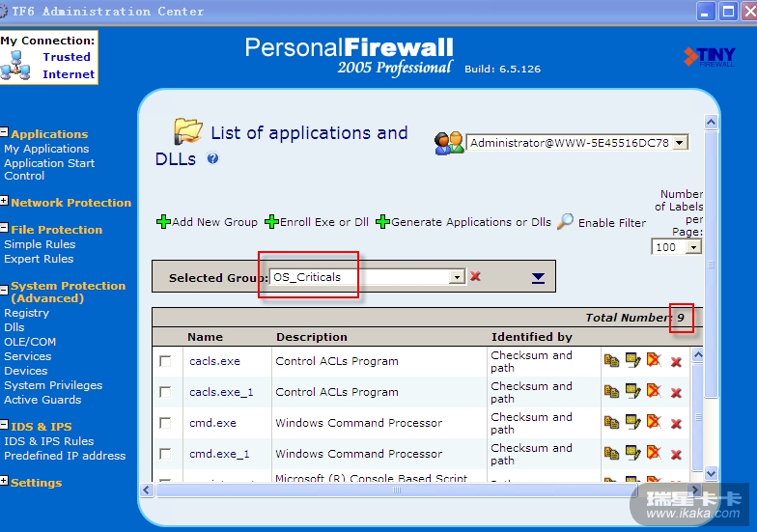Screen dimensions: 757x532
Task: Click Add New Group
Action: tap(207, 222)
